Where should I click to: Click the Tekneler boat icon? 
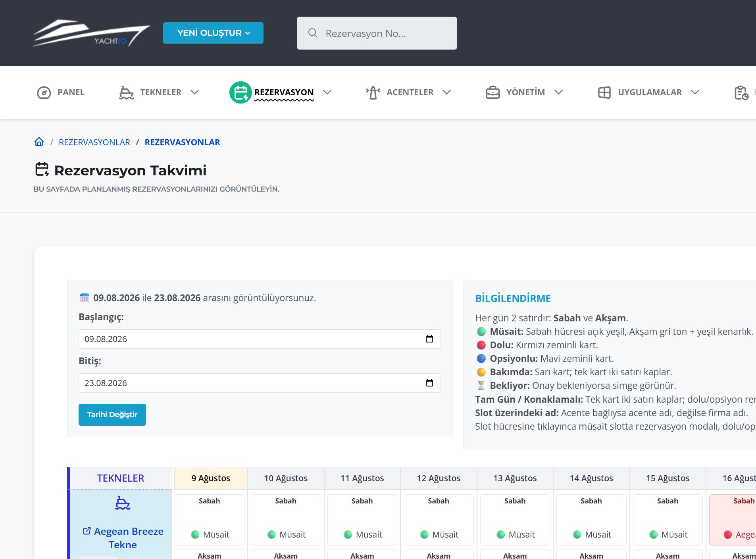(126, 92)
